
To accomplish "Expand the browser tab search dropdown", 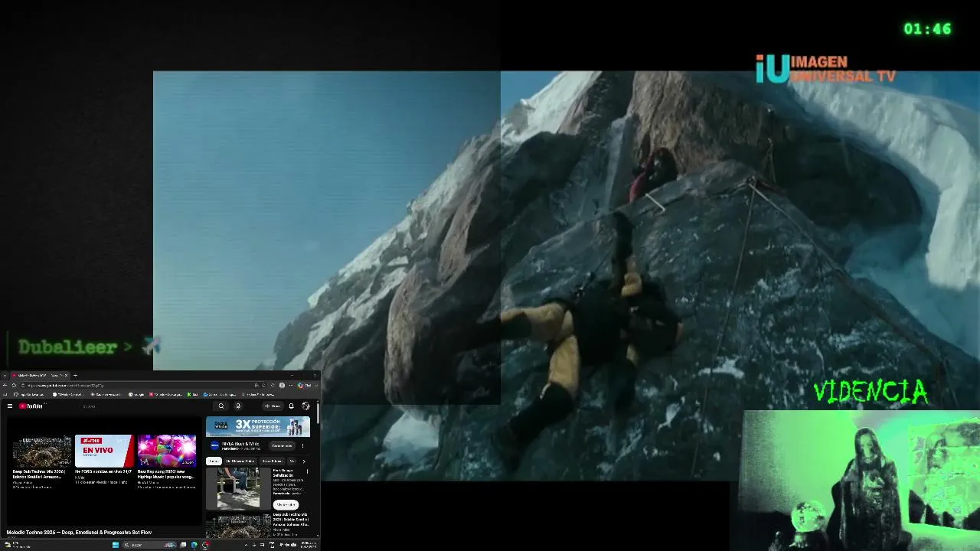I will point(4,375).
